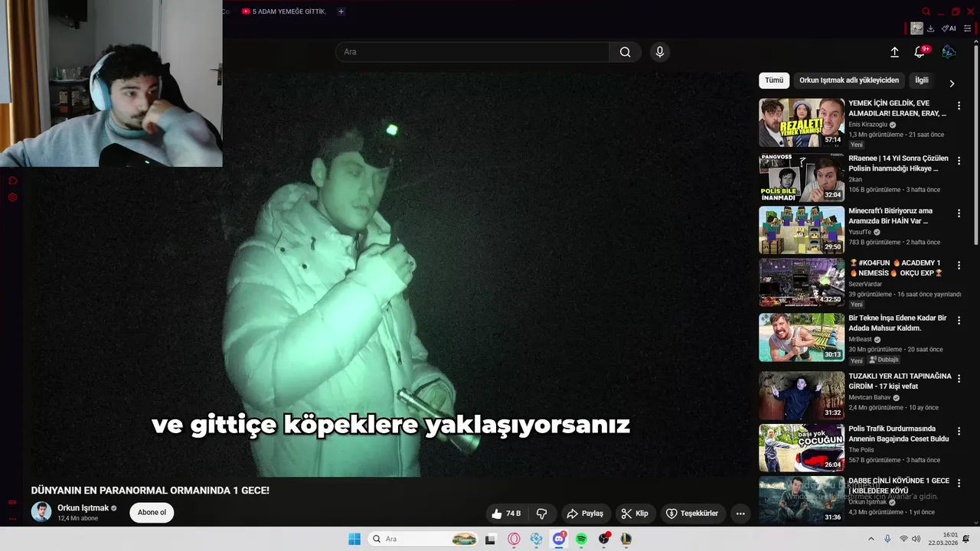Open OBS Studio from the taskbar
The height and width of the screenshot is (551, 980).
[604, 539]
